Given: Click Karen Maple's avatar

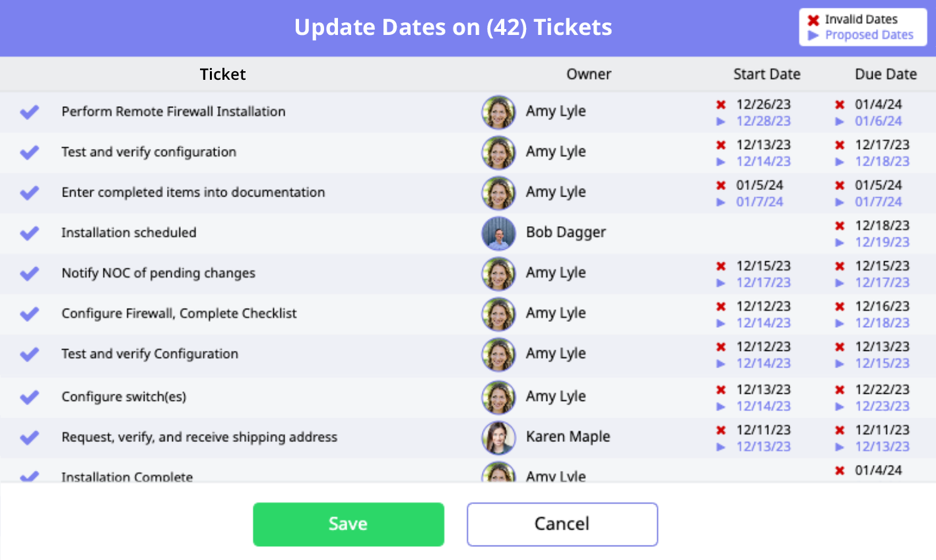Looking at the screenshot, I should [498, 437].
